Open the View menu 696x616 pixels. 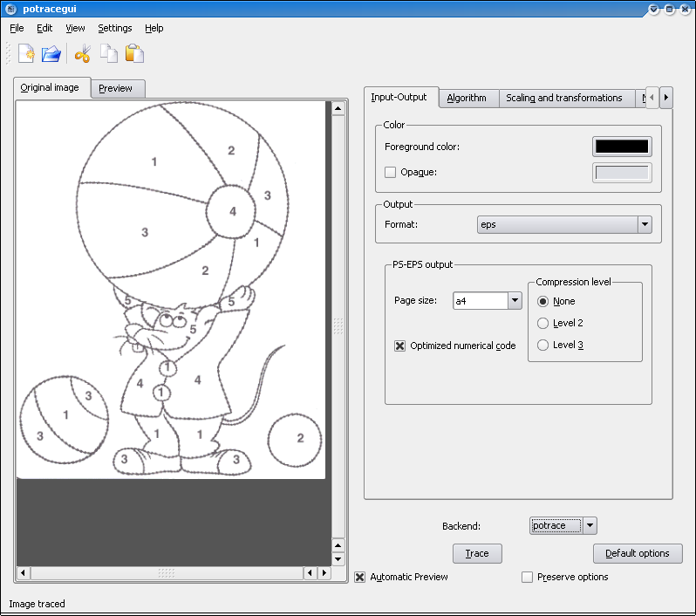pos(75,29)
